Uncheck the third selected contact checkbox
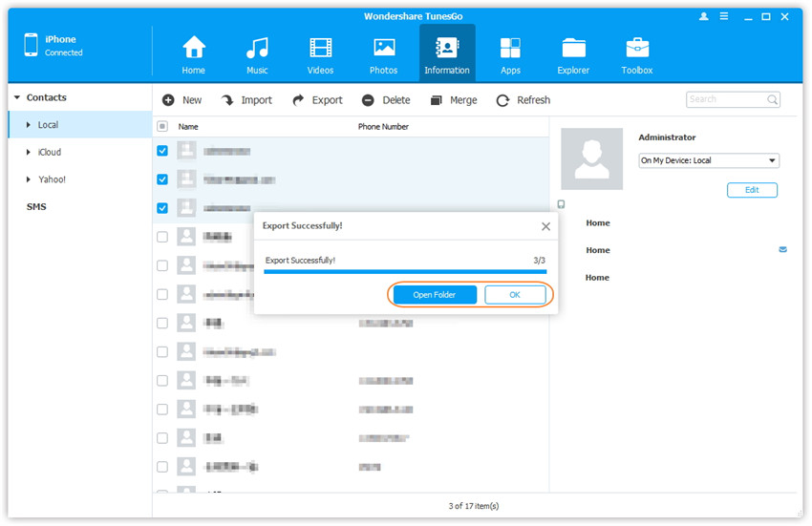Viewport: 812px width, 526px height. tap(162, 208)
